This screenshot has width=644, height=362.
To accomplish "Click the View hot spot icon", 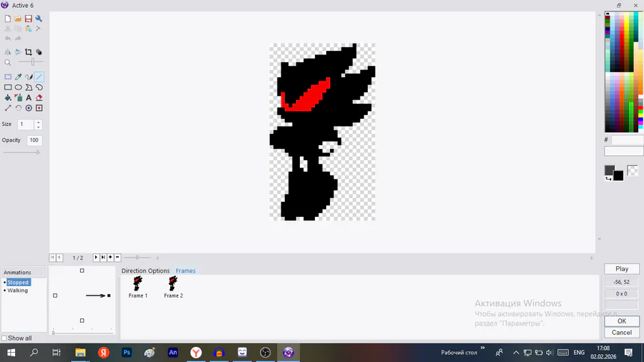I will coord(29,108).
